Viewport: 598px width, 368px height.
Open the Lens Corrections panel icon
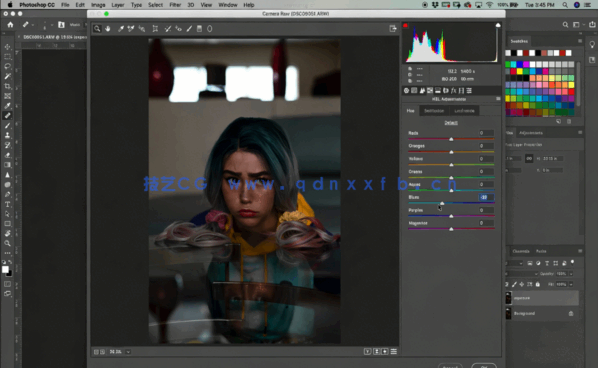(446, 90)
